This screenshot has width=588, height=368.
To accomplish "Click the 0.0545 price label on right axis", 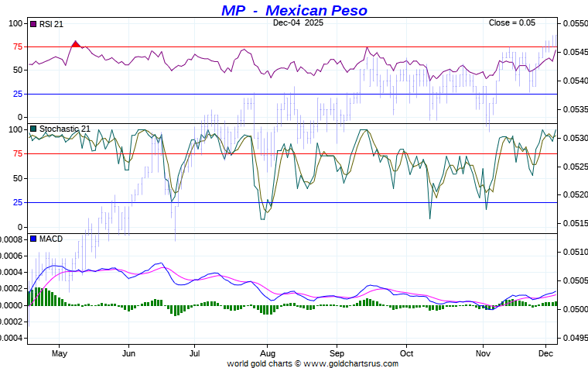I will pyautogui.click(x=576, y=52).
